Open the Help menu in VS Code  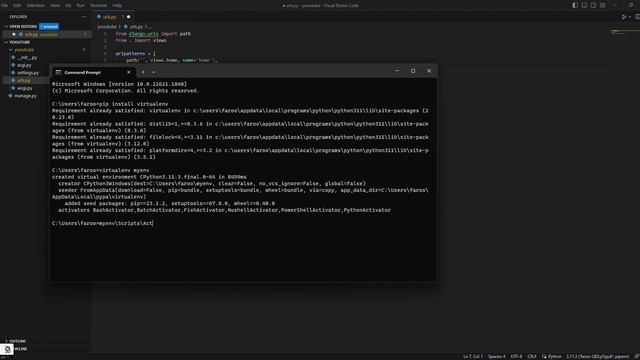117,5
